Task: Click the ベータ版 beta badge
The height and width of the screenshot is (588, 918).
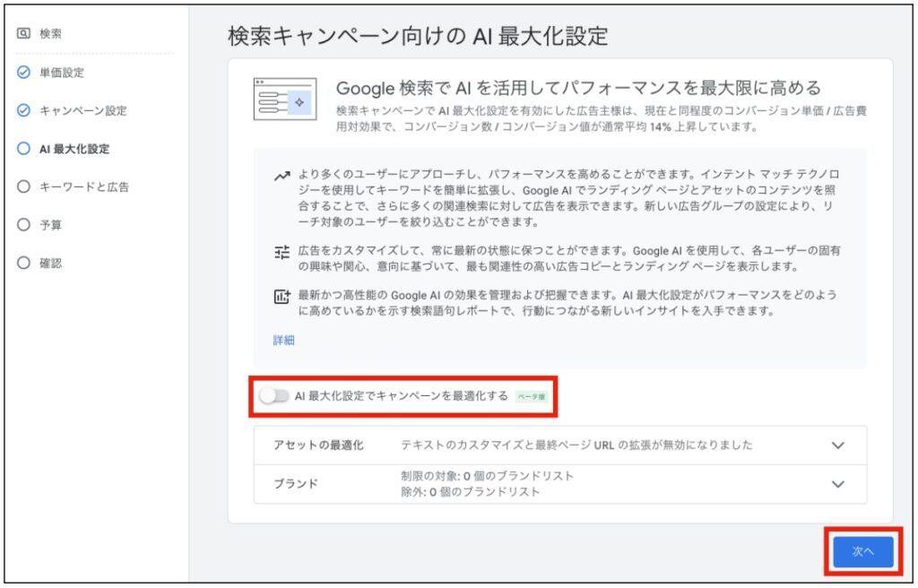Action: tap(532, 396)
